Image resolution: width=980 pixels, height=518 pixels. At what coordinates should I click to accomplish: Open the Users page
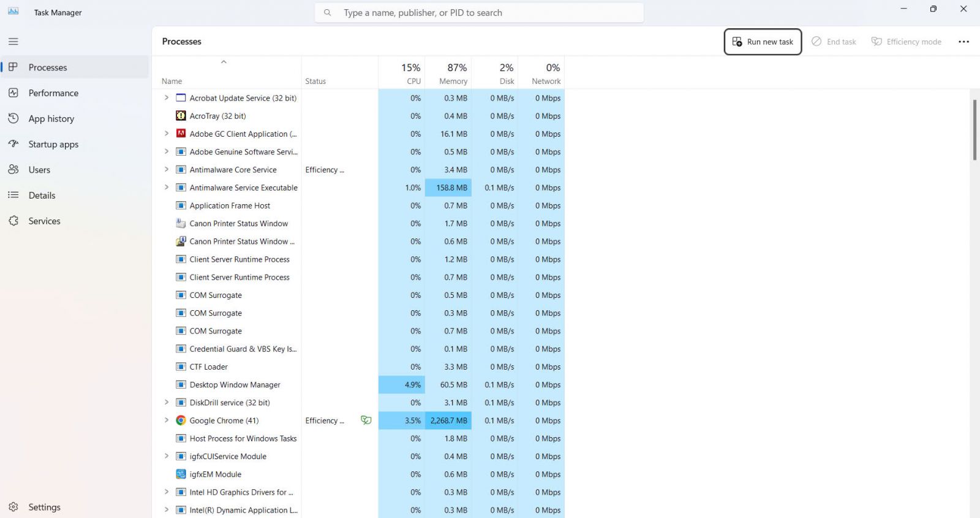click(x=75, y=170)
